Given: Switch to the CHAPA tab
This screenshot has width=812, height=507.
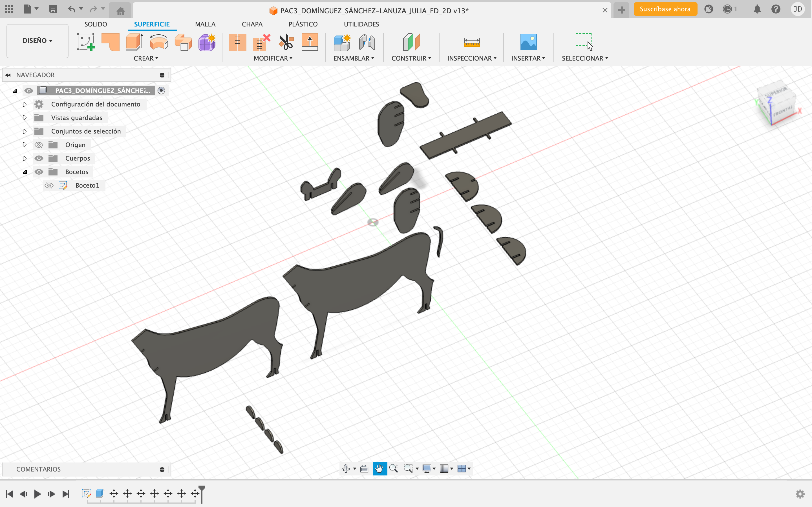Looking at the screenshot, I should [252, 24].
